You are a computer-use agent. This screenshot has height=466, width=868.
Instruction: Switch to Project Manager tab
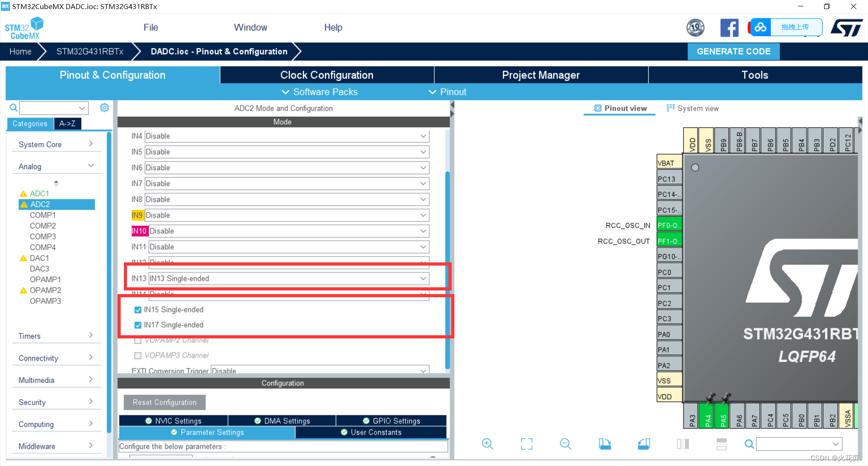coord(541,75)
